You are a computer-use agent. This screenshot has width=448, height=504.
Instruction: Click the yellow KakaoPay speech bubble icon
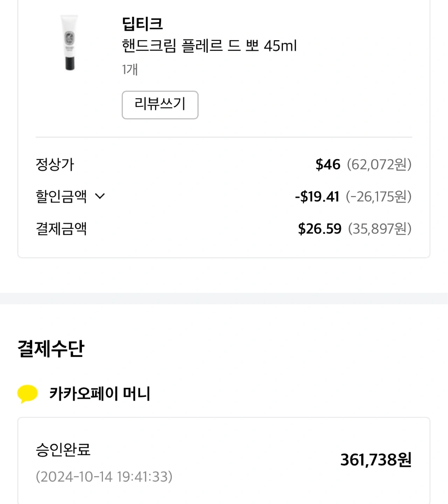pos(28,394)
